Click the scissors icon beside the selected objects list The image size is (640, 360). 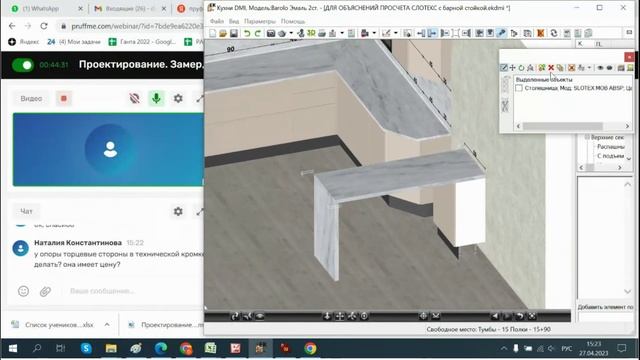[505, 106]
